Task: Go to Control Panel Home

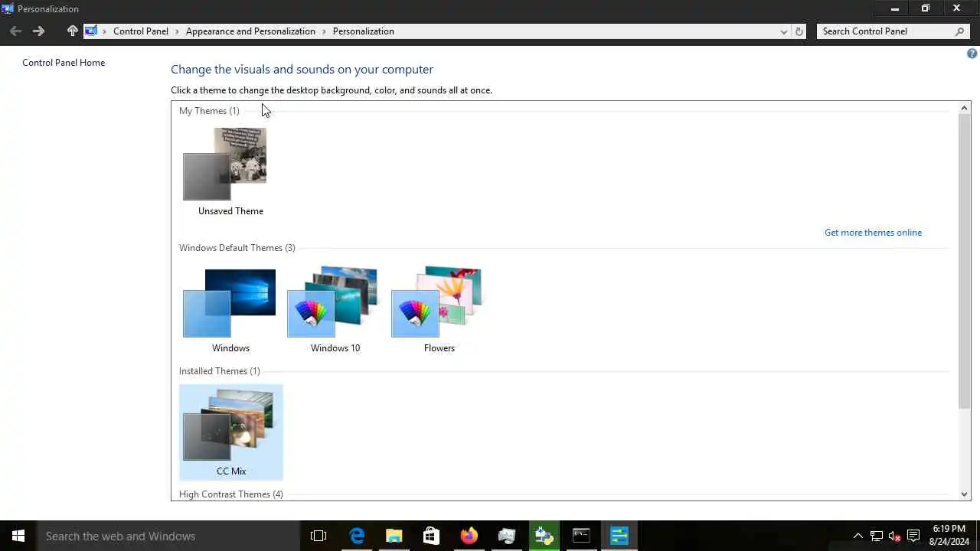Action: point(64,63)
